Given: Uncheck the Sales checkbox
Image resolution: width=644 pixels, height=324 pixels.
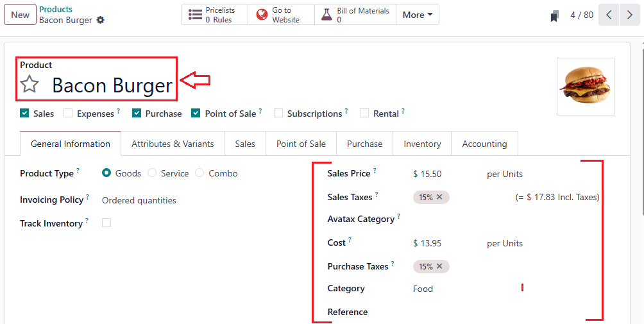Looking at the screenshot, I should (x=24, y=114).
